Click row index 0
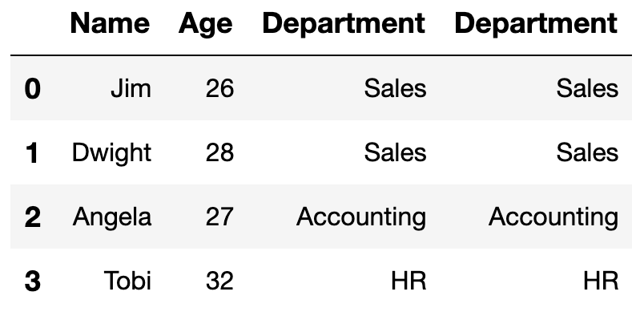644x324 pixels. pyautogui.click(x=33, y=89)
